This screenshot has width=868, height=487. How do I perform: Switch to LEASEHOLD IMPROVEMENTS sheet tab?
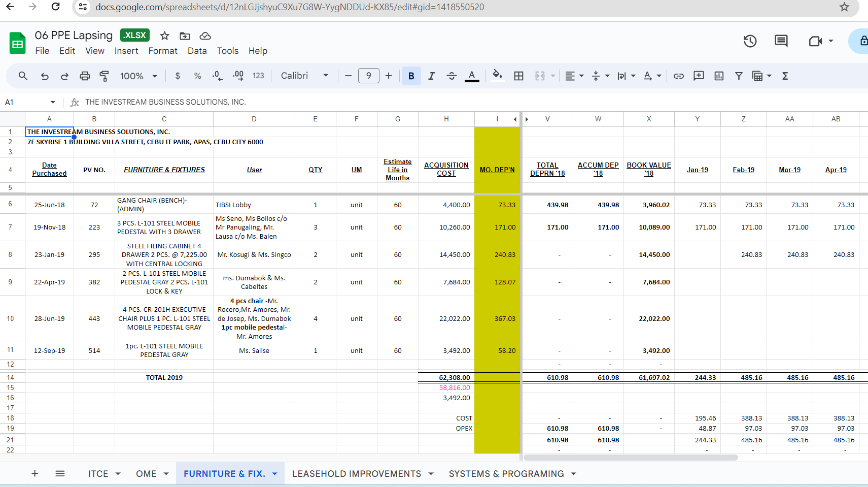356,474
